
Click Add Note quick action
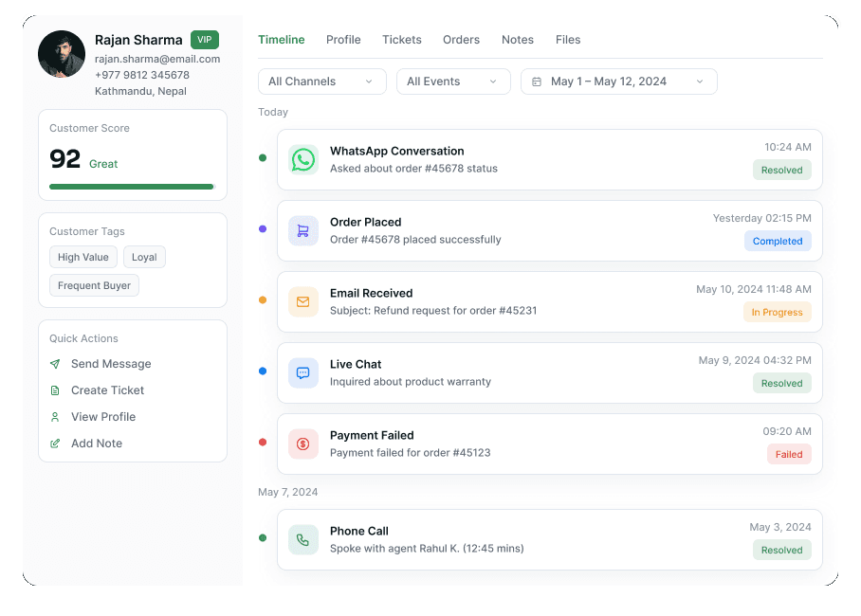coord(86,444)
